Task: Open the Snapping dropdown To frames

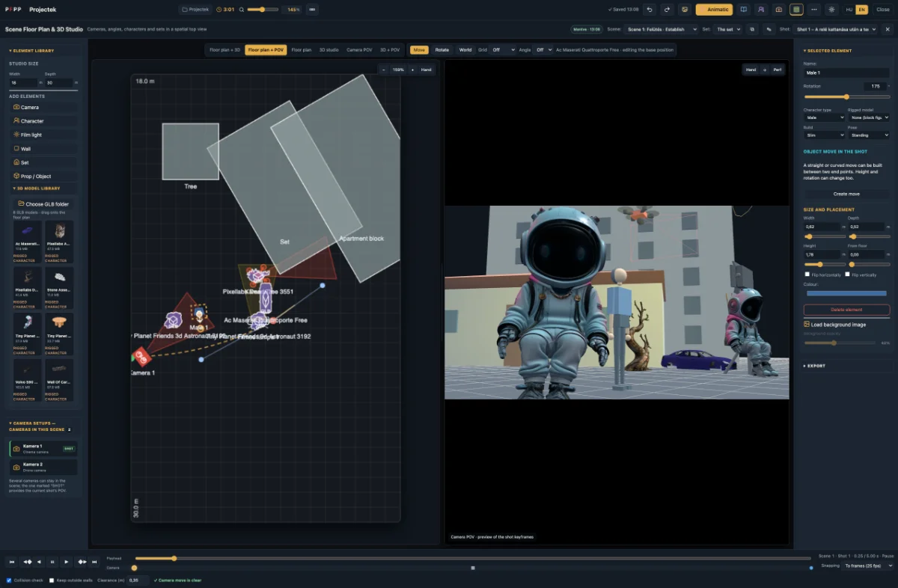Action: click(868, 566)
